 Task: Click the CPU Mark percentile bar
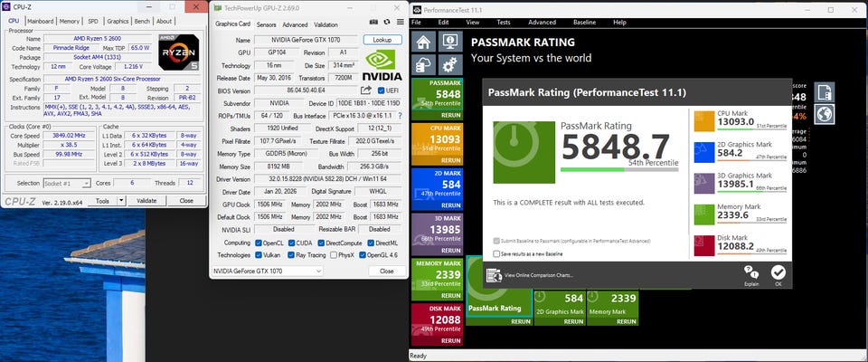pyautogui.click(x=751, y=129)
